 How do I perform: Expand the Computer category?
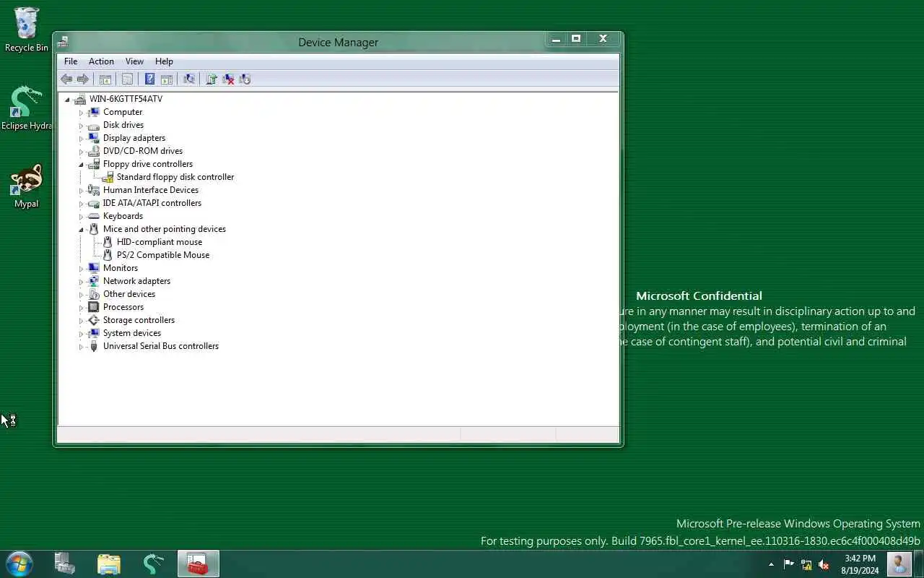(x=81, y=113)
